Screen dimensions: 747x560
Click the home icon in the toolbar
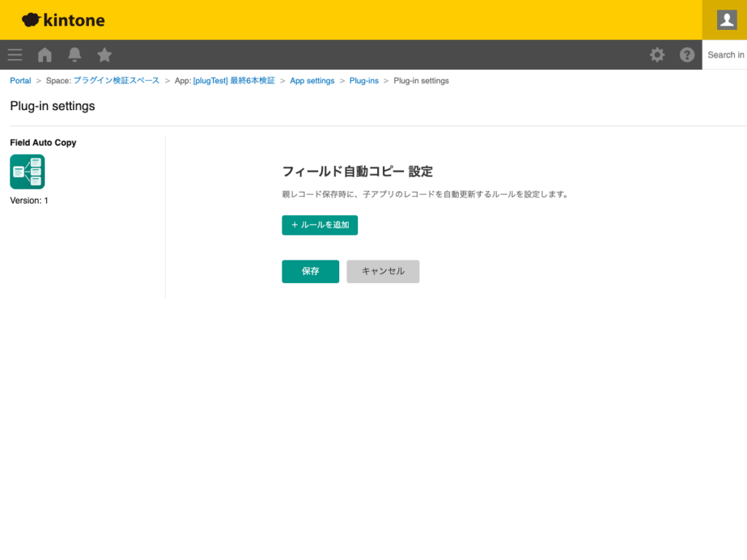click(44, 55)
